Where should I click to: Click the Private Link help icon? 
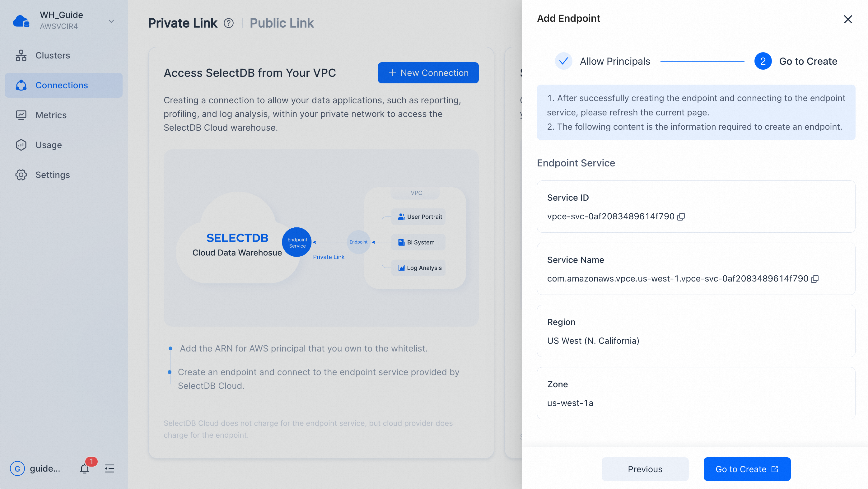pos(228,23)
